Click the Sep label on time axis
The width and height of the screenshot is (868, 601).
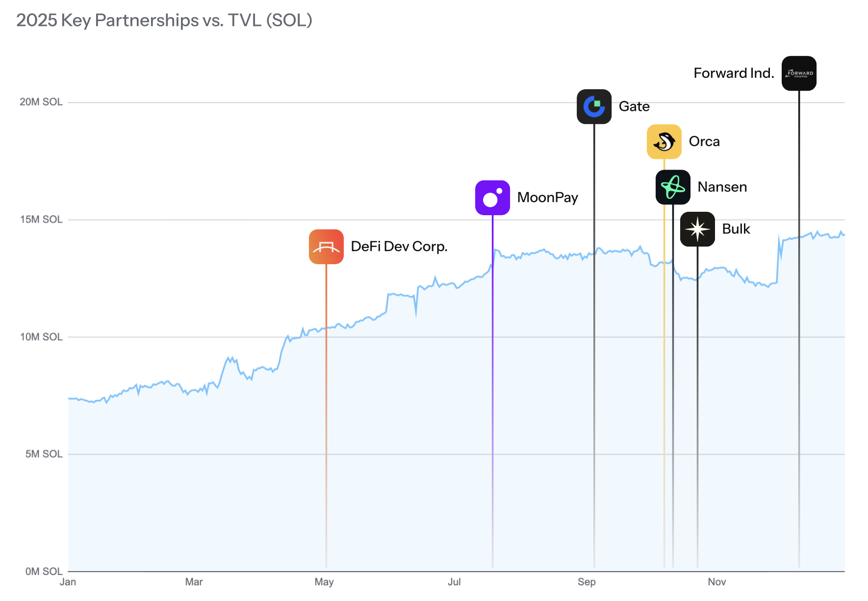[x=587, y=582]
